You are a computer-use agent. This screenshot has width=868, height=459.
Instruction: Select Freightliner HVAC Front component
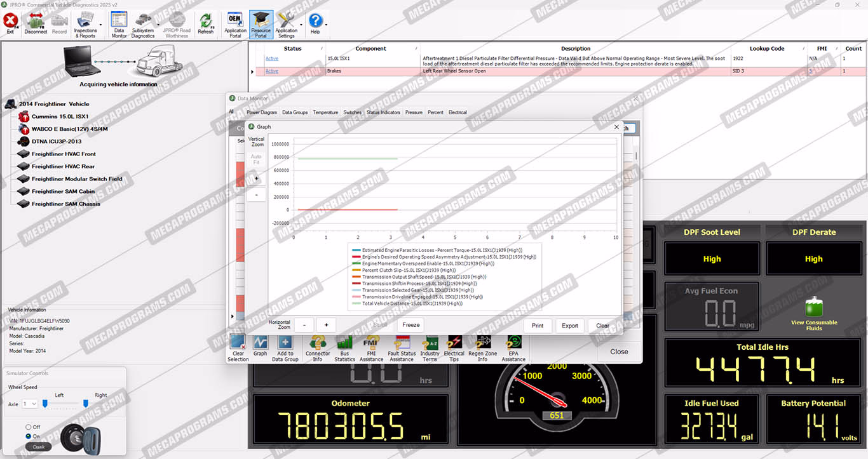64,154
